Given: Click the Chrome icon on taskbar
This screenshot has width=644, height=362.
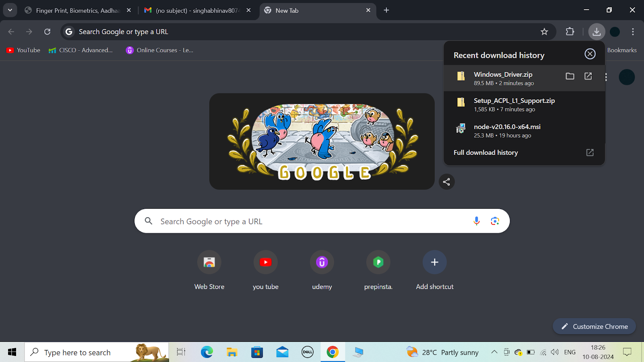Looking at the screenshot, I should [332, 352].
